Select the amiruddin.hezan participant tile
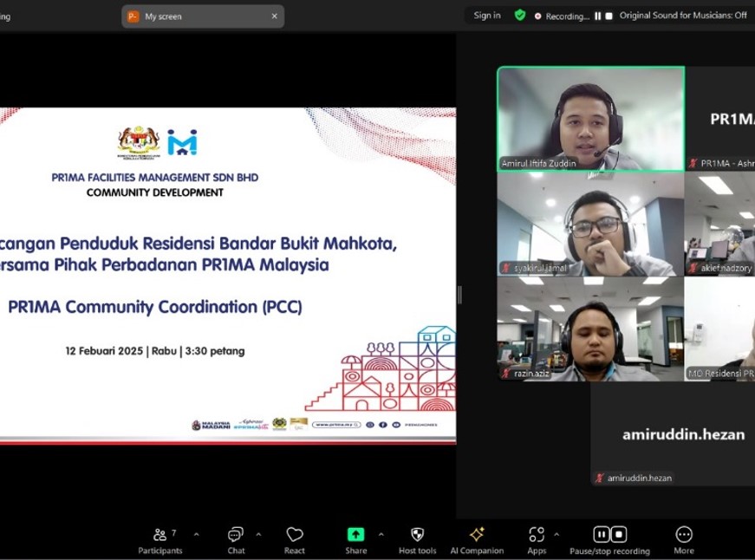Image resolution: width=755 pixels, height=560 pixels. (x=674, y=434)
